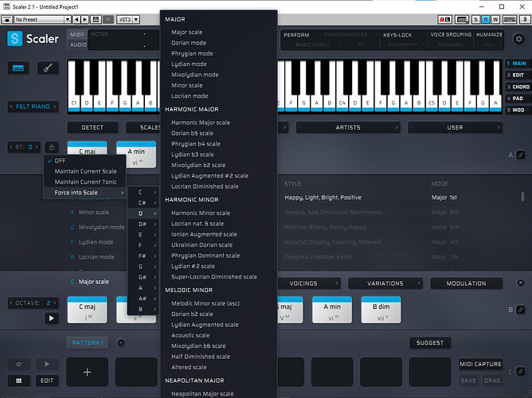Switch input to AUDIO
Screen dimensions: 532x398
pos(78,45)
